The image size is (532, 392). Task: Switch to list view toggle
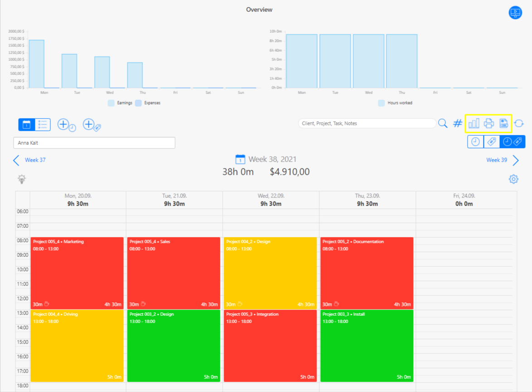coord(43,125)
